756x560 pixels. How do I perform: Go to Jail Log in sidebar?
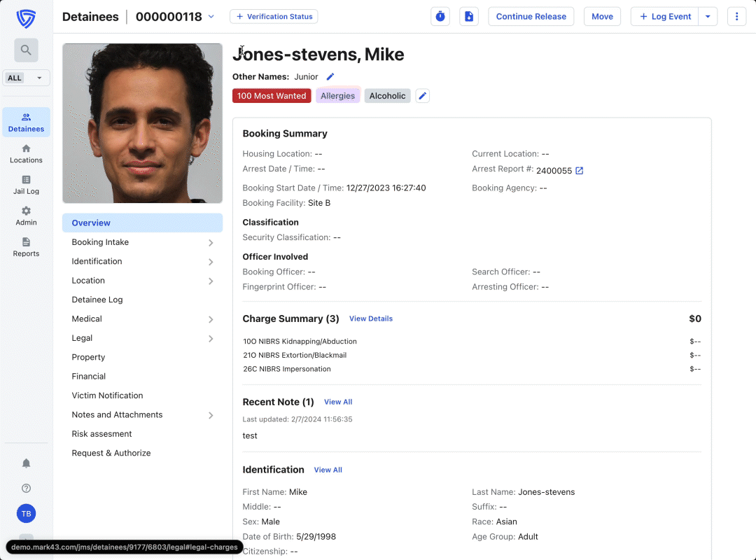tap(26, 185)
